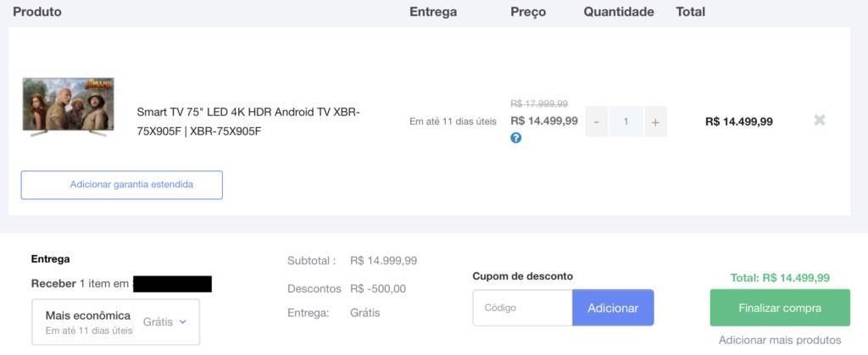
Task: Remove the TV item using X icon
Action: [x=820, y=120]
